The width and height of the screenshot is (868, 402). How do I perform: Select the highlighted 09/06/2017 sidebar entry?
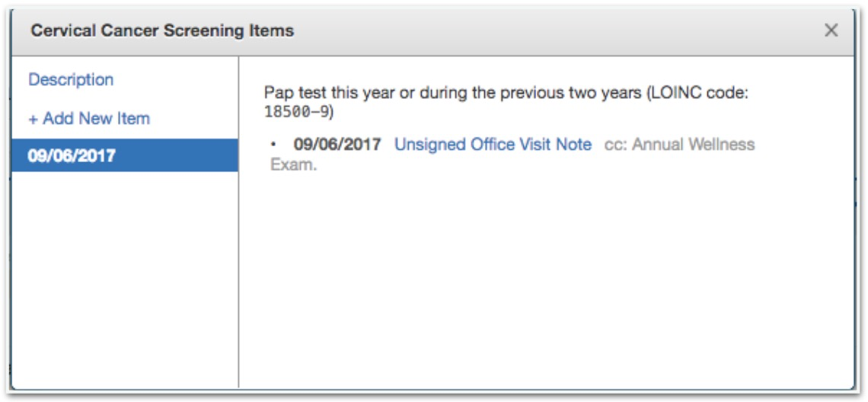click(x=125, y=155)
